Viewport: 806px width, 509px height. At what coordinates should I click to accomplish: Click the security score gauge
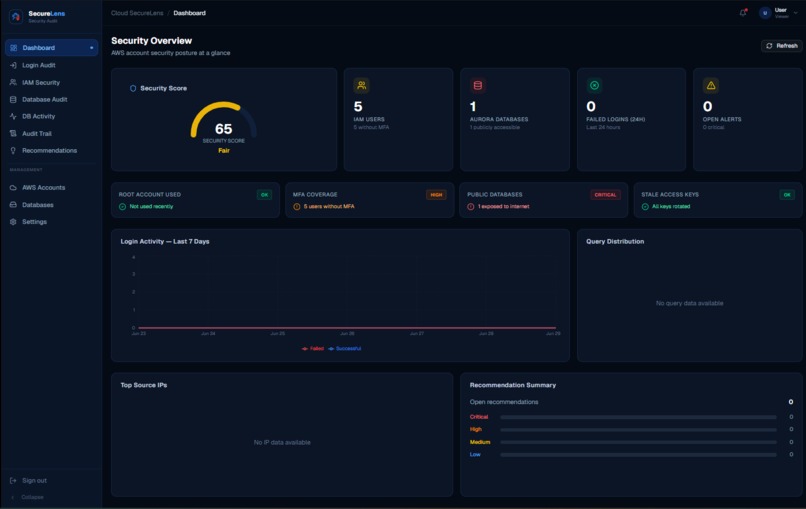[x=223, y=121]
